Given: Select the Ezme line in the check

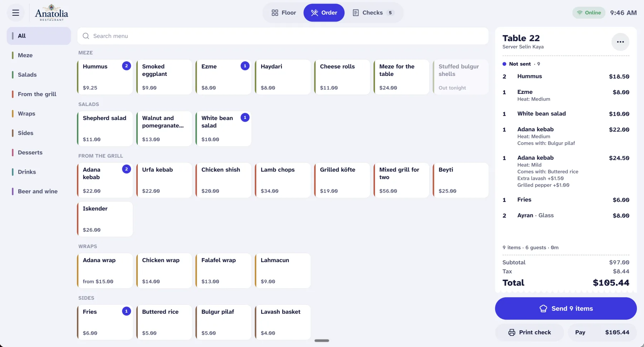Looking at the screenshot, I should click(566, 95).
